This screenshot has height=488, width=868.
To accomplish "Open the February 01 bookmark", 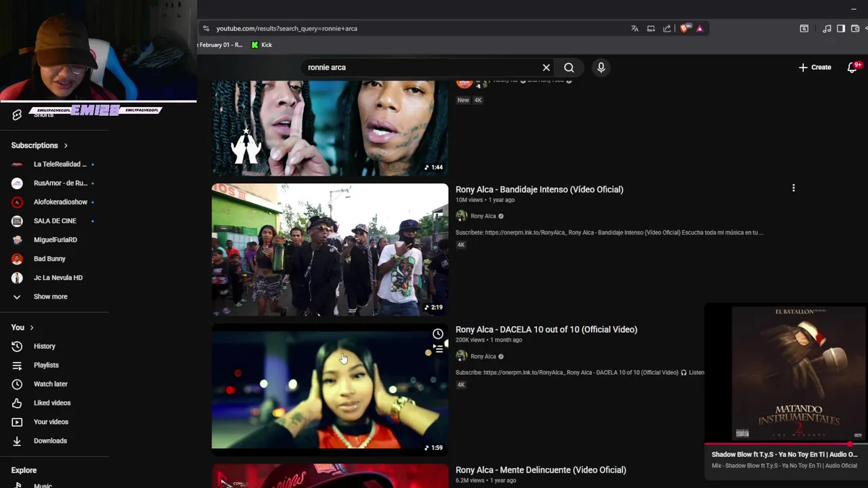I will pyautogui.click(x=220, y=45).
